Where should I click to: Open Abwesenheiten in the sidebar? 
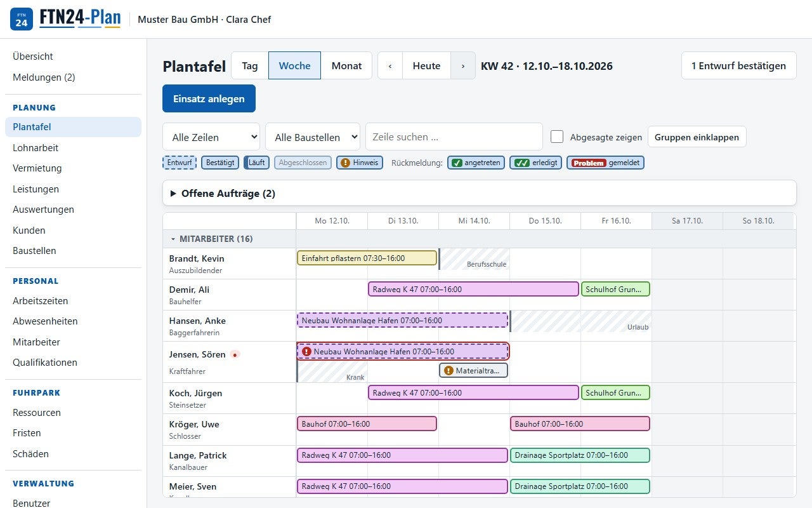(73, 321)
